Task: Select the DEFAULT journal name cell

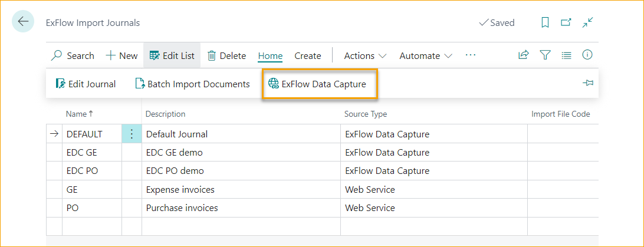Action: (x=92, y=134)
